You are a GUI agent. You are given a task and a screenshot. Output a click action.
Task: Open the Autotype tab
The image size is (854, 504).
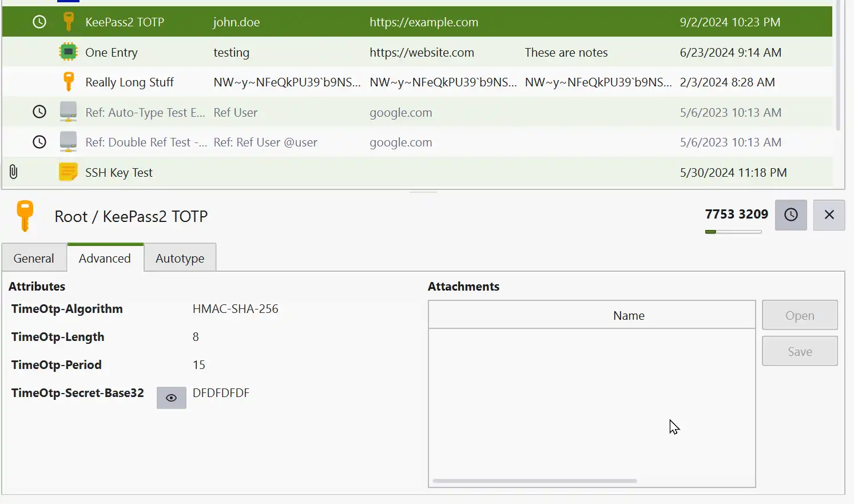180,258
